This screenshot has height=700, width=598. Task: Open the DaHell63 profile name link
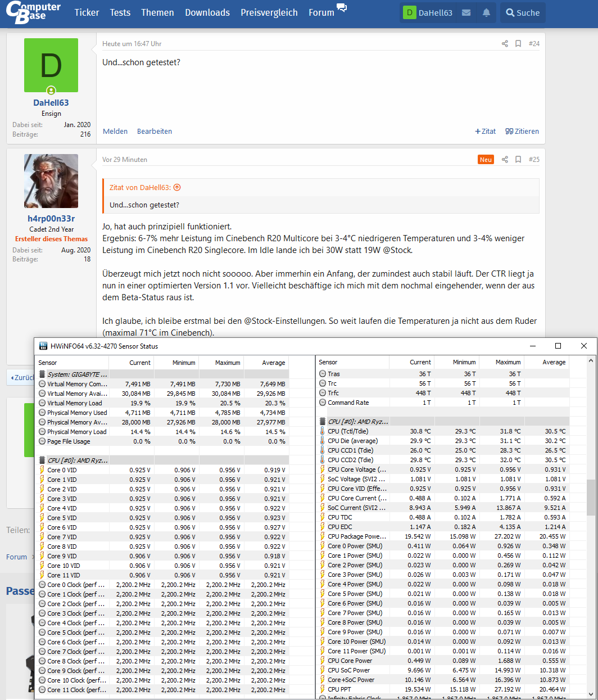click(51, 102)
